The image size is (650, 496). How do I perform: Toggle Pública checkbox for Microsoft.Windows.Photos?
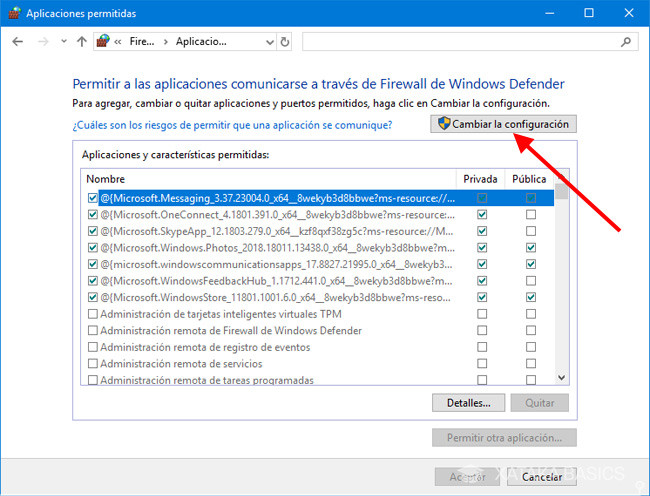(531, 248)
